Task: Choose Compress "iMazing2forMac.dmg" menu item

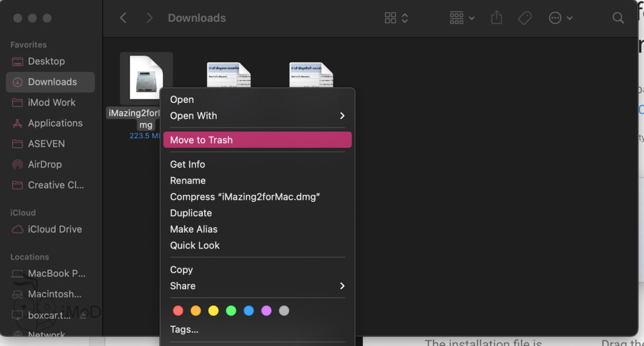Action: click(245, 197)
